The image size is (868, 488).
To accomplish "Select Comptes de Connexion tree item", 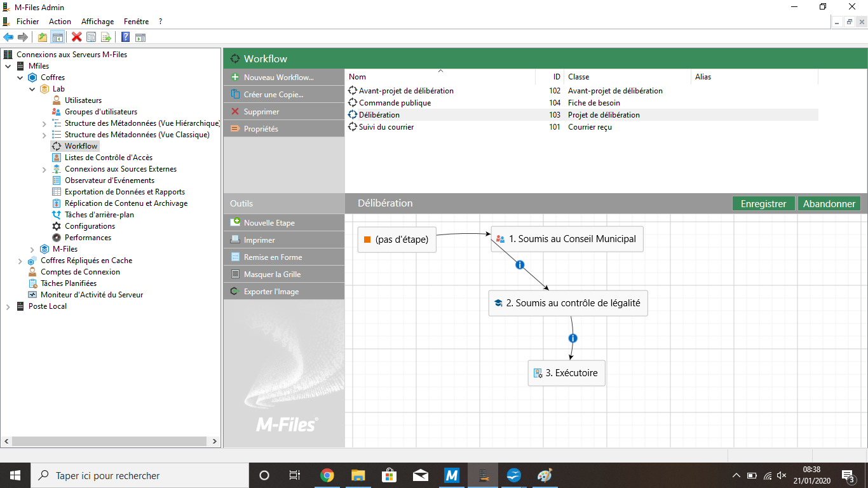I will point(80,272).
